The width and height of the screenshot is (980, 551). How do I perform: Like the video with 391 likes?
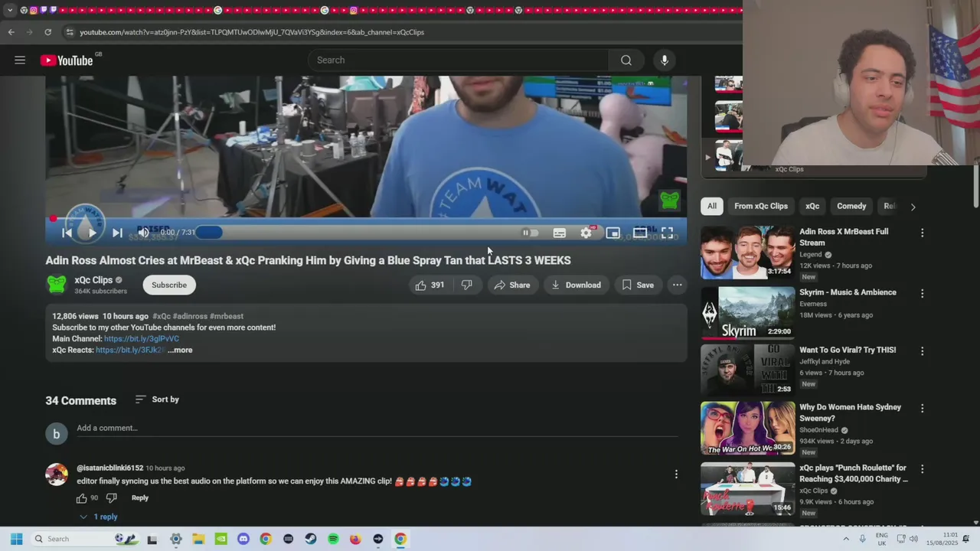tap(430, 285)
